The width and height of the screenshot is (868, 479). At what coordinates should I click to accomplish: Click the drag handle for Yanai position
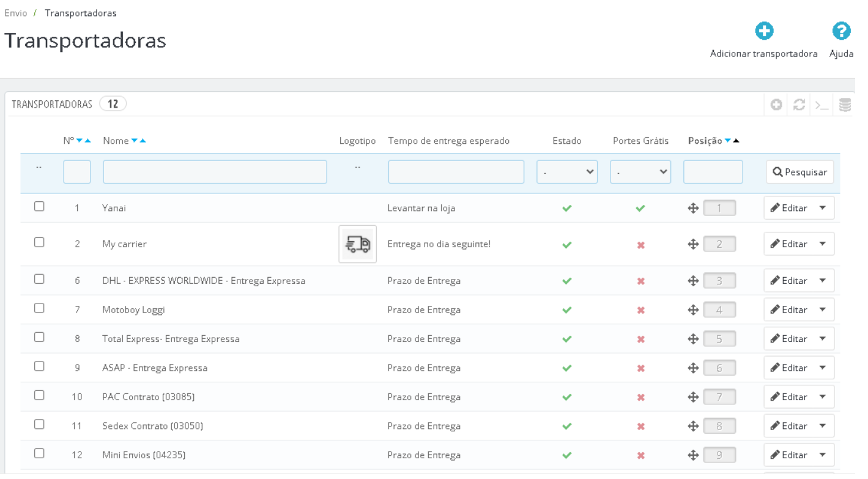(693, 208)
